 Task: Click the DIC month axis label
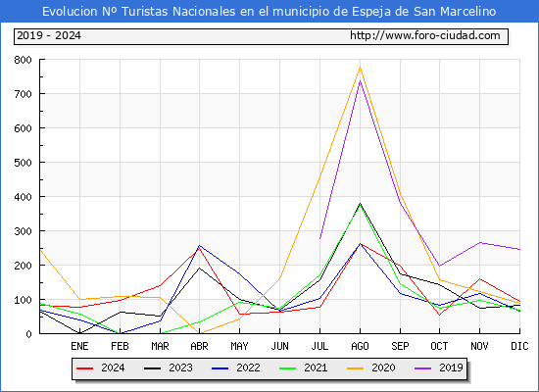519,346
